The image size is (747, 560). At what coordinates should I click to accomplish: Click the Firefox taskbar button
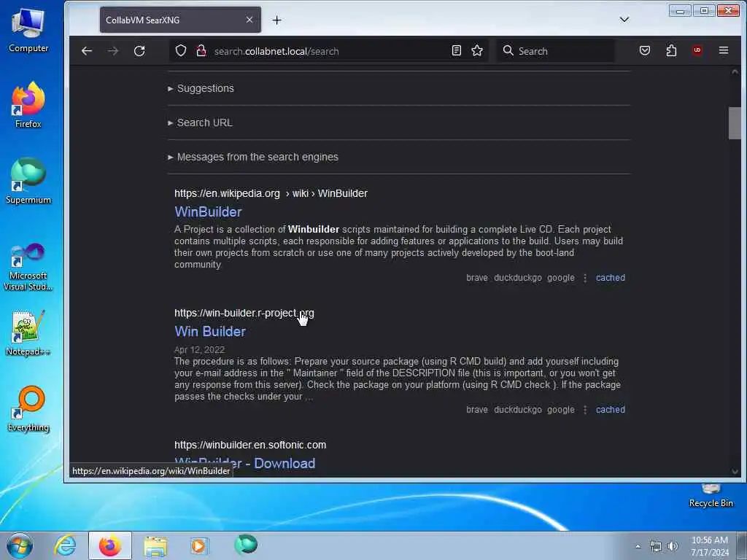click(110, 545)
